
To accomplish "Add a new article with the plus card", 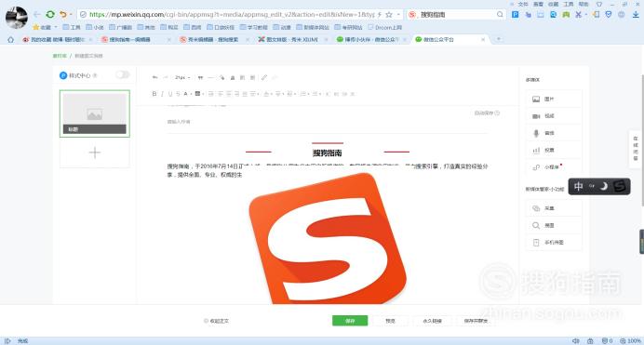I will (95, 153).
